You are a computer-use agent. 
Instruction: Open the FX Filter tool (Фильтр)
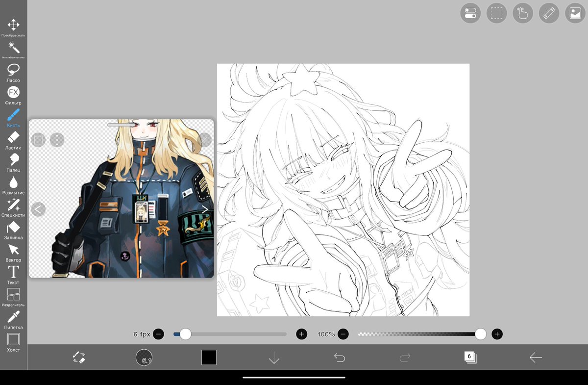pos(13,96)
